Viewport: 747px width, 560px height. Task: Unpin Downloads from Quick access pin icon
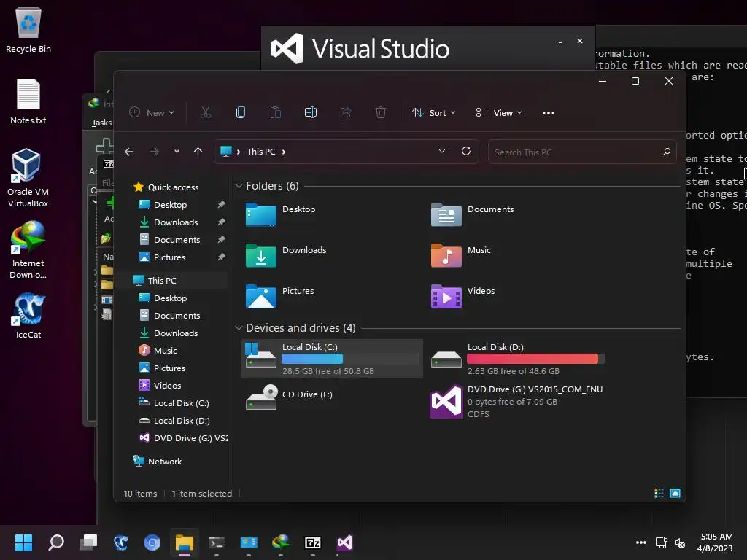(221, 222)
